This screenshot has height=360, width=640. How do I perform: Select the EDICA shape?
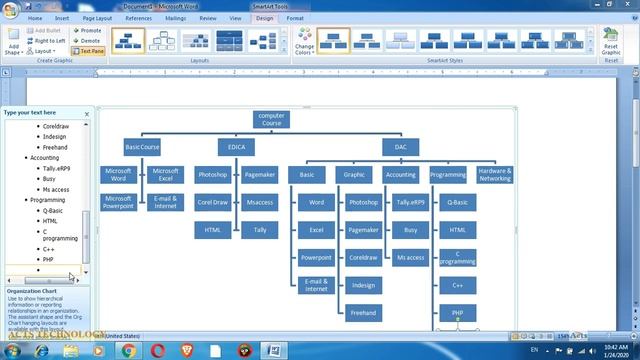(x=236, y=147)
